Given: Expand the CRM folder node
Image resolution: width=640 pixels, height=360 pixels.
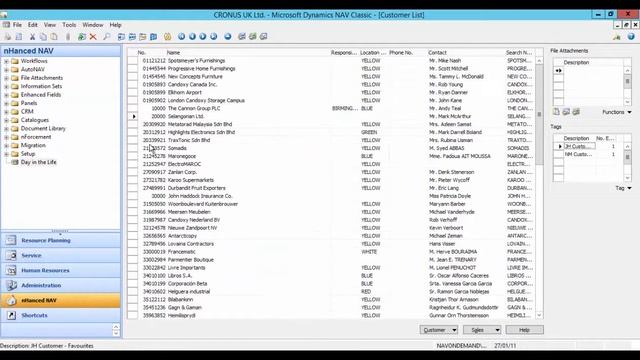Looking at the screenshot, I should [6, 112].
